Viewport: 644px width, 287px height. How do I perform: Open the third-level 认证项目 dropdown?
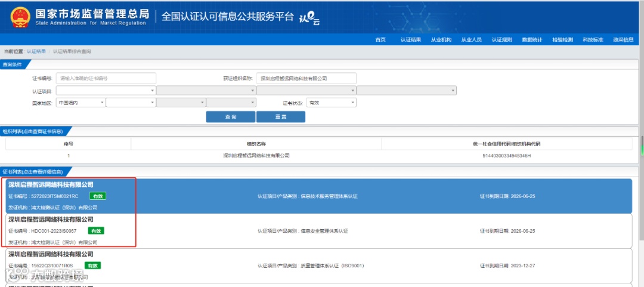click(x=306, y=91)
